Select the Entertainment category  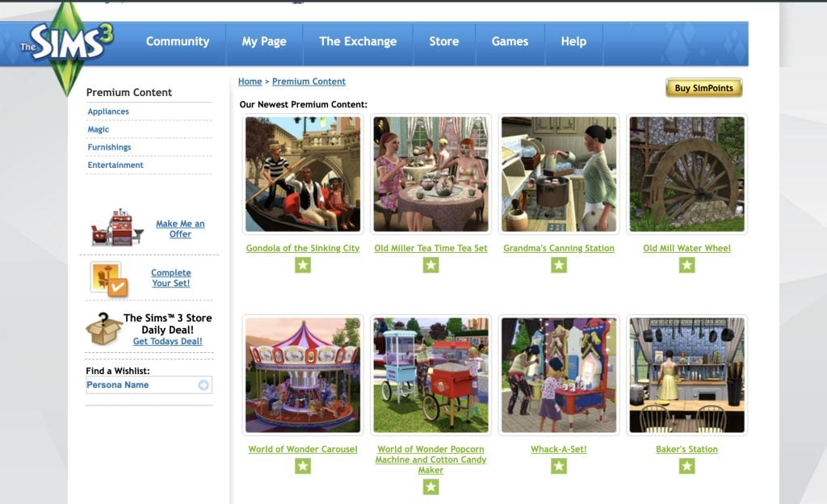click(x=115, y=165)
